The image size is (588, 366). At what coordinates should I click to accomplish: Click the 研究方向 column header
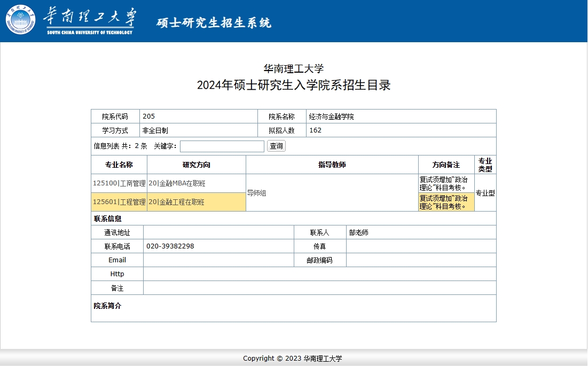197,165
